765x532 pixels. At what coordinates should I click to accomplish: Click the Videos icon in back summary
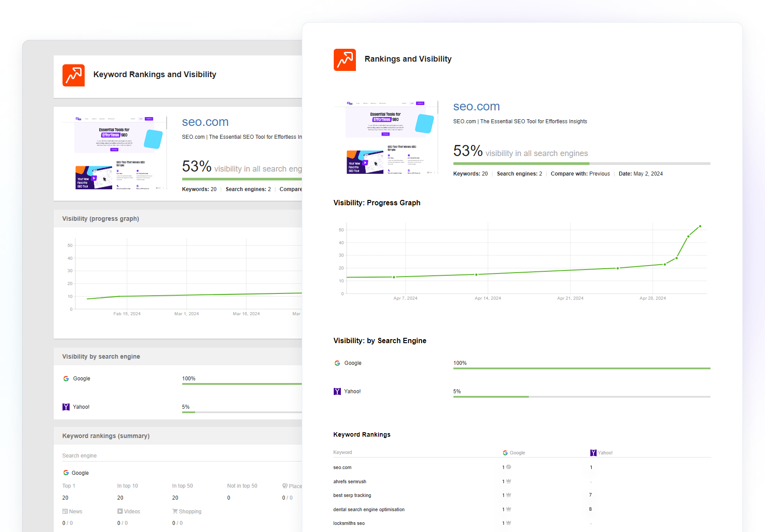(120, 511)
